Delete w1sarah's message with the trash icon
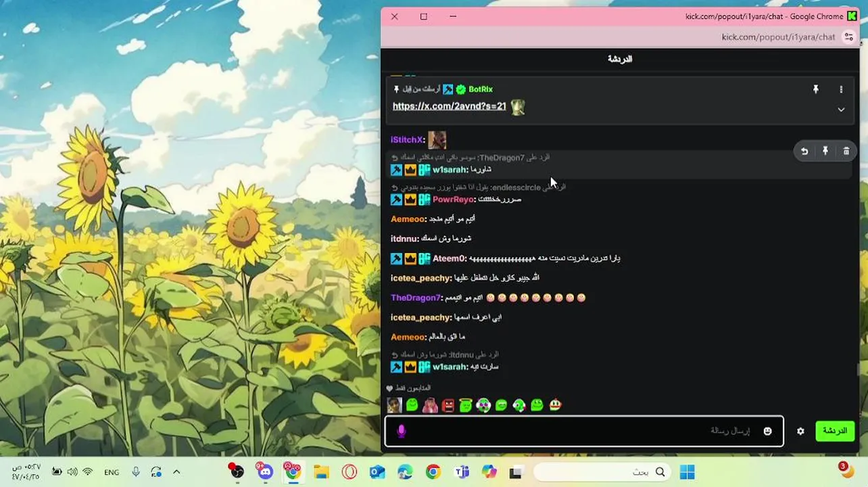Screen dimensions: 868x487 click(846, 152)
